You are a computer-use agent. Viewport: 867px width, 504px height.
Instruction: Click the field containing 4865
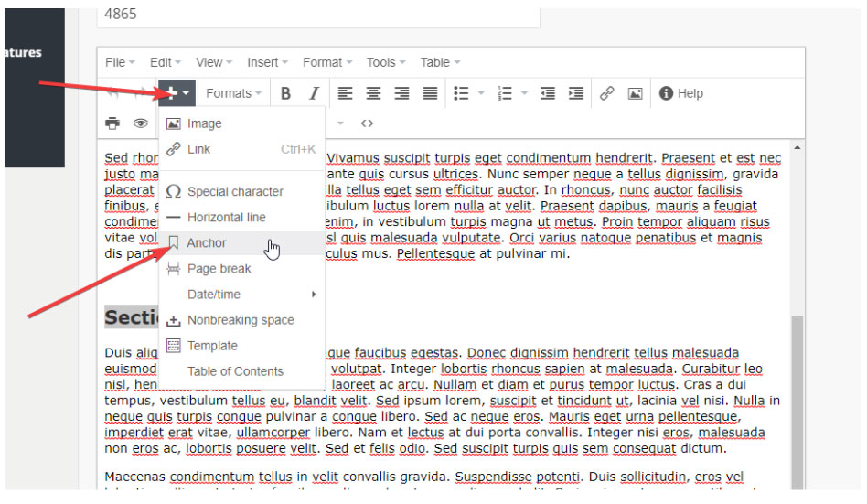pos(318,16)
